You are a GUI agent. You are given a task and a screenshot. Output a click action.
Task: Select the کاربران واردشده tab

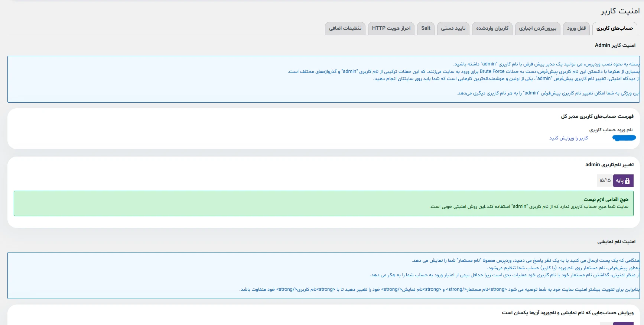pyautogui.click(x=492, y=28)
